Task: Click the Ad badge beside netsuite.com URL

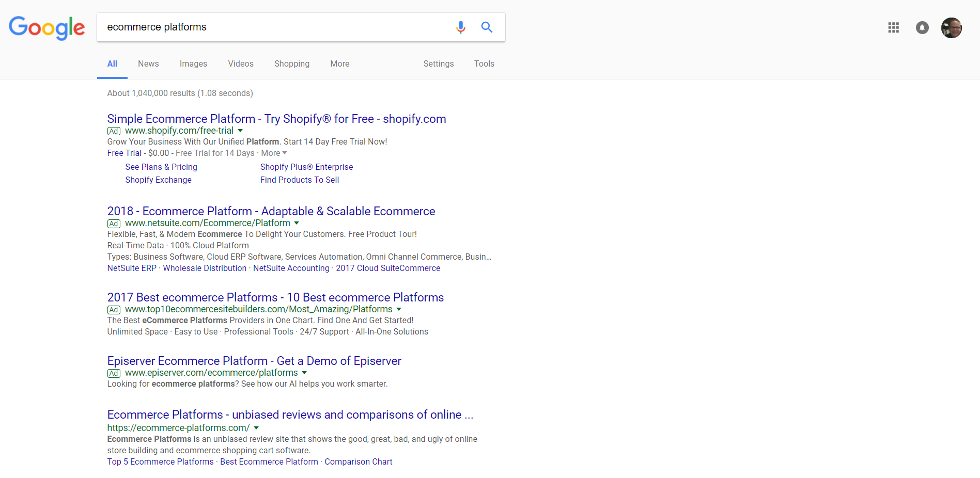Action: coord(114,224)
